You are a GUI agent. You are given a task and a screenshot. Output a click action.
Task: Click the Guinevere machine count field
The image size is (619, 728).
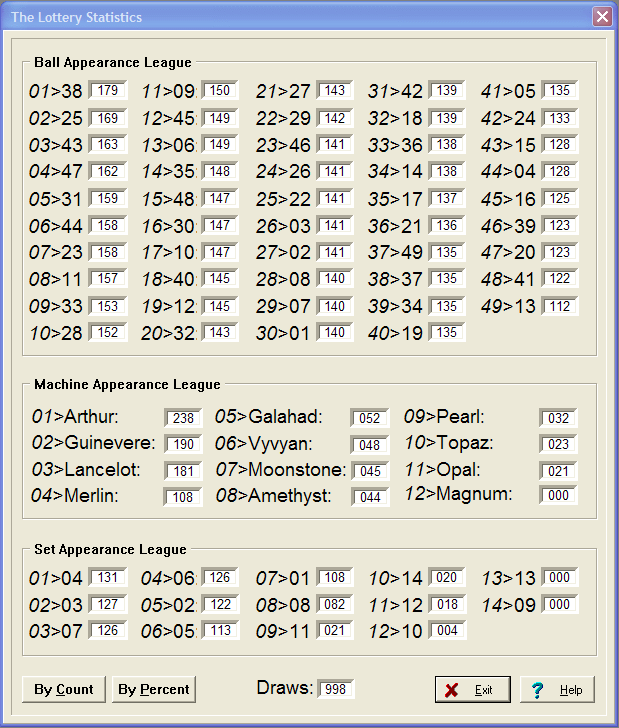(x=184, y=444)
